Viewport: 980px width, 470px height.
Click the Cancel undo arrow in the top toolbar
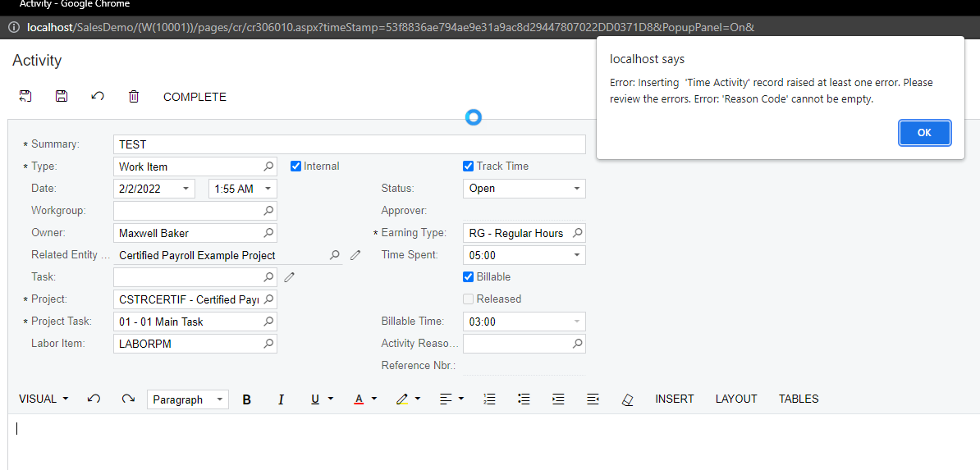click(98, 96)
